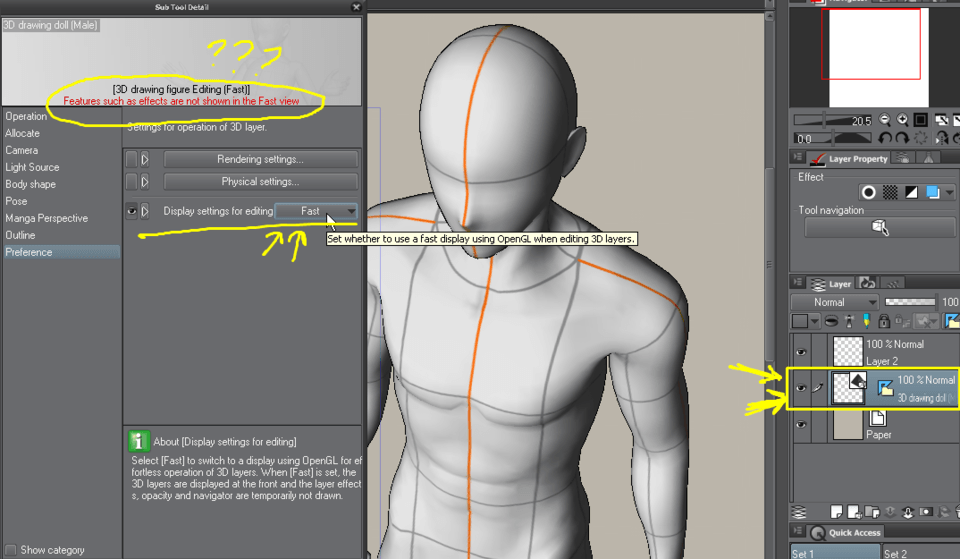Toggle eye icon beside Display settings for editing
The height and width of the screenshot is (559, 960).
(x=131, y=211)
